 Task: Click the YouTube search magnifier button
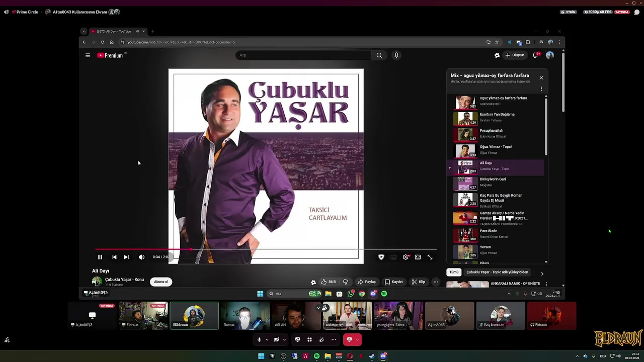click(x=379, y=55)
